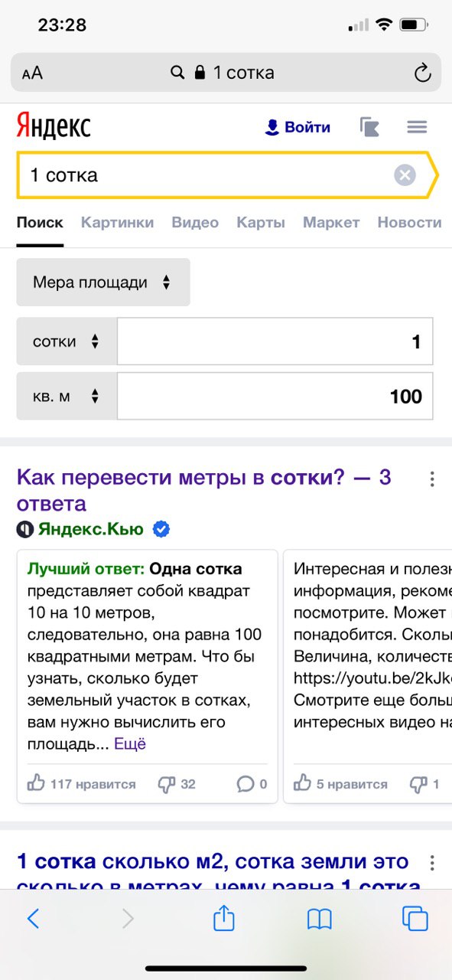The width and height of the screenshot is (452, 980).
Task: Like the answer with 117 нравится
Action: coord(81,784)
